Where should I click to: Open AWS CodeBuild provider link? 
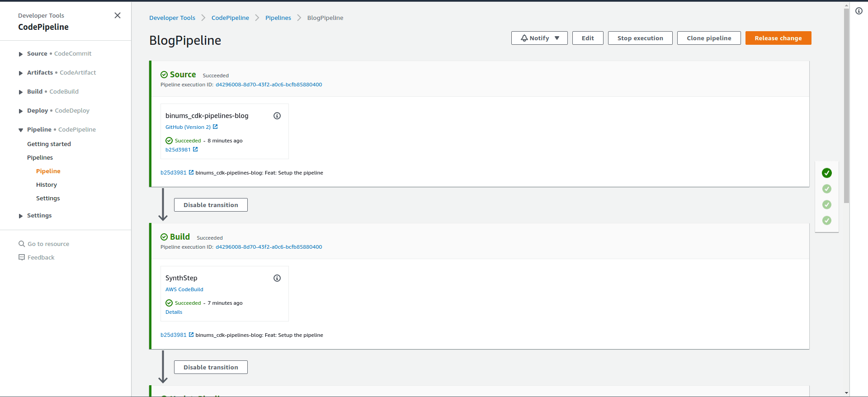click(184, 289)
